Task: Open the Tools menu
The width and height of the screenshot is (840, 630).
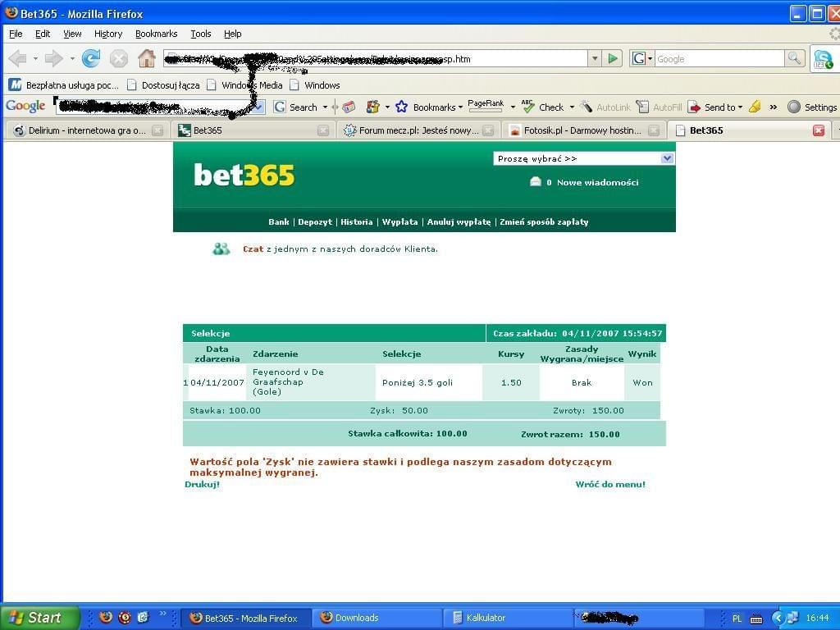Action: pos(201,34)
